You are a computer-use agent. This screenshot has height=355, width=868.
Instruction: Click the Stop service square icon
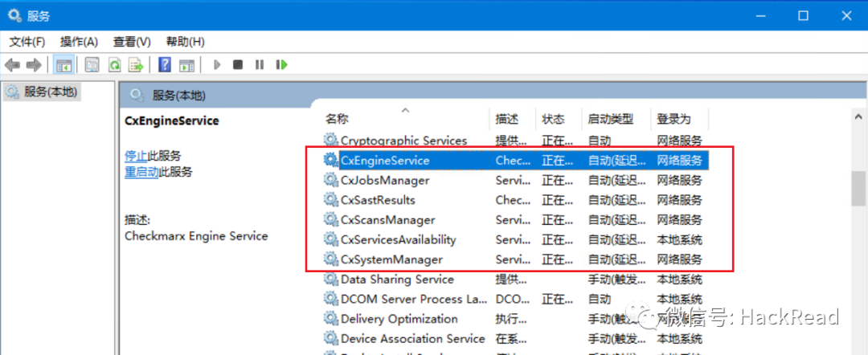coord(238,65)
